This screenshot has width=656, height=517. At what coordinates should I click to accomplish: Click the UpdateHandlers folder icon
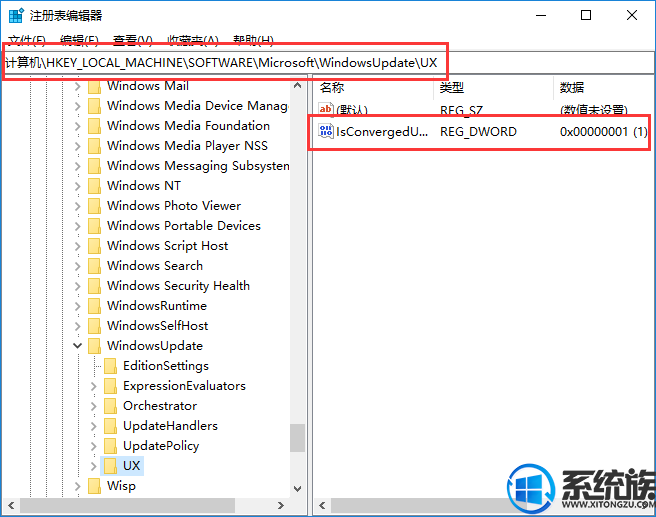click(110, 426)
